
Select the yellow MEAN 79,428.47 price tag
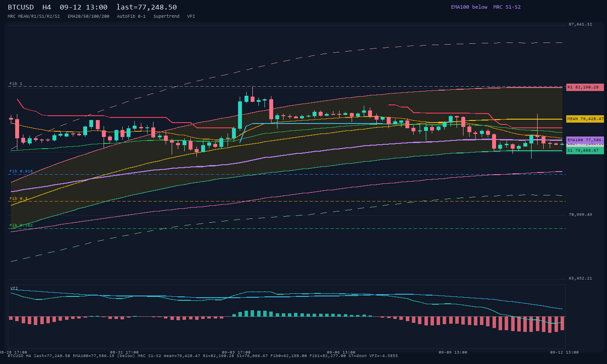585,119
